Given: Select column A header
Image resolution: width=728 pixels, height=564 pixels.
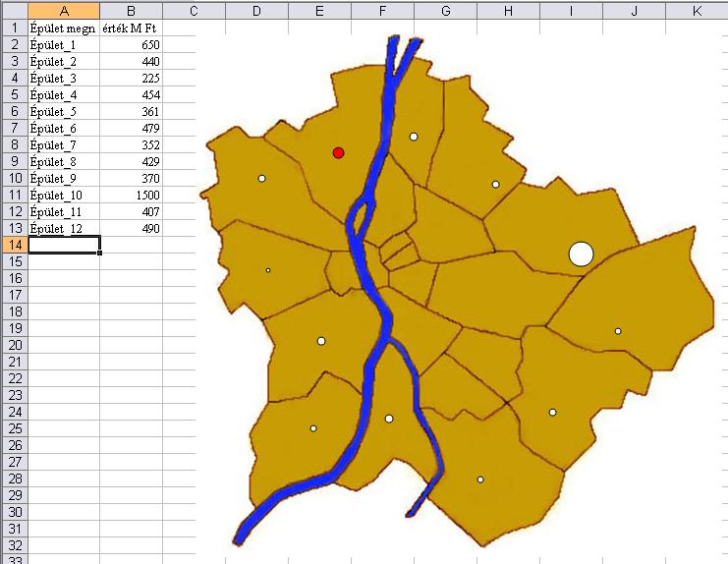Looking at the screenshot, I should click(64, 11).
